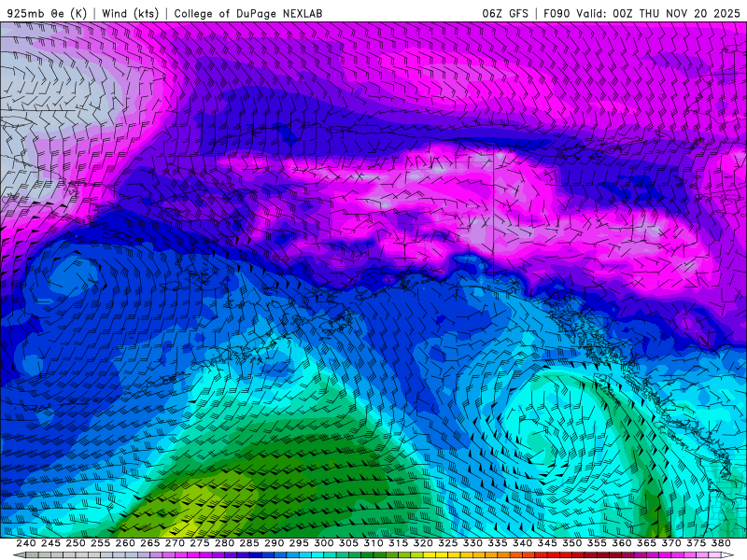The width and height of the screenshot is (747, 560).
Task: Click the 280 legend value
Action: [224, 543]
